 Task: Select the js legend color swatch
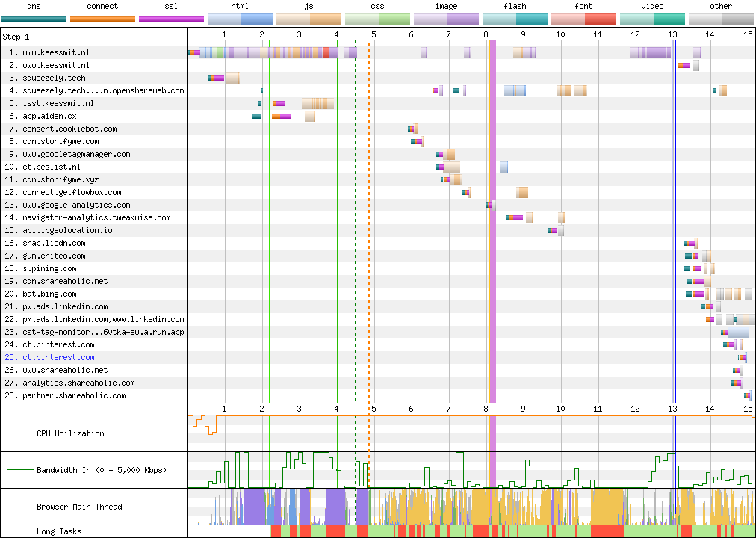coord(309,19)
